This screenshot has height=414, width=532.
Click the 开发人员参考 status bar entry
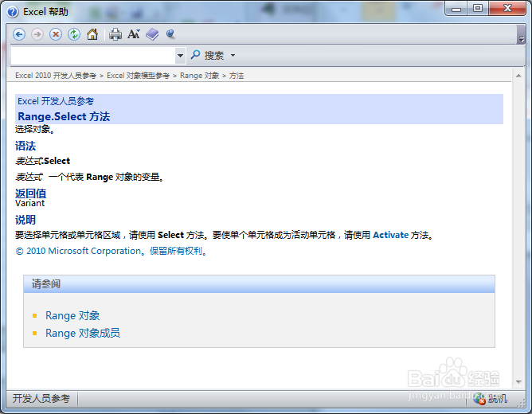41,398
